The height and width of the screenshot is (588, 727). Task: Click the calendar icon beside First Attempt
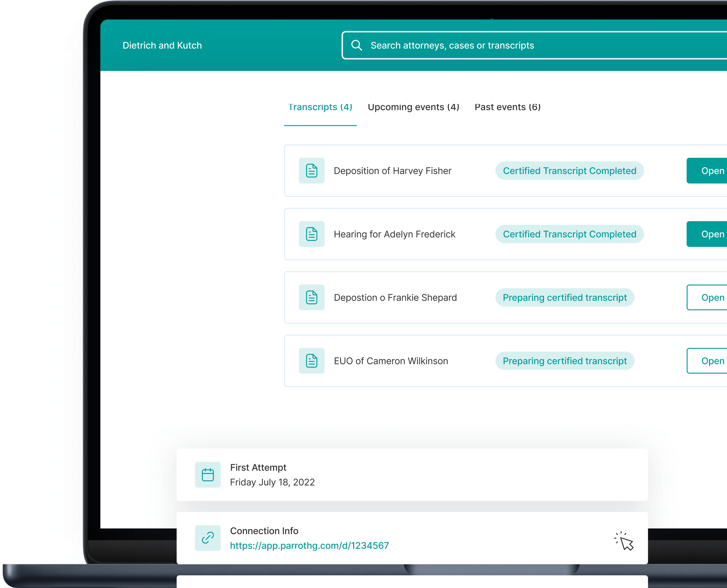click(208, 475)
